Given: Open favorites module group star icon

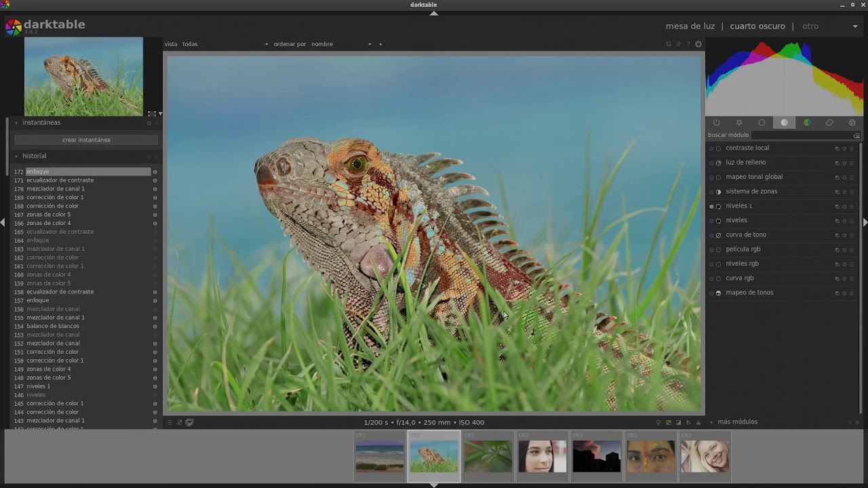Looking at the screenshot, I should [x=739, y=123].
